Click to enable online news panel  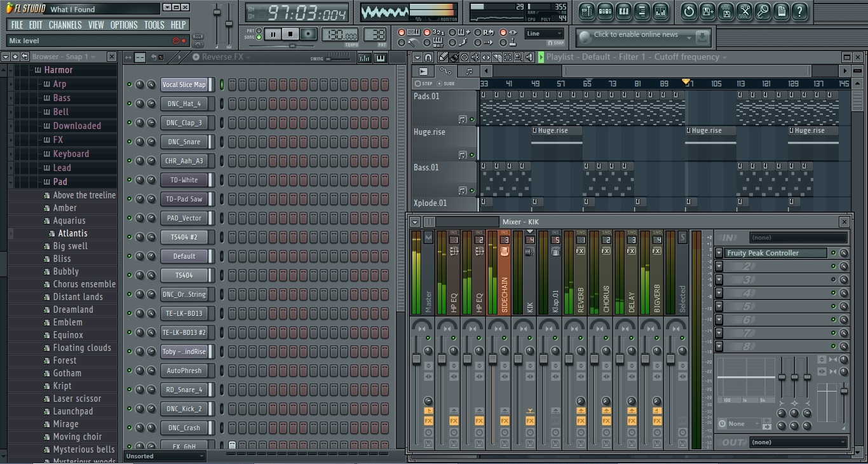coord(643,37)
